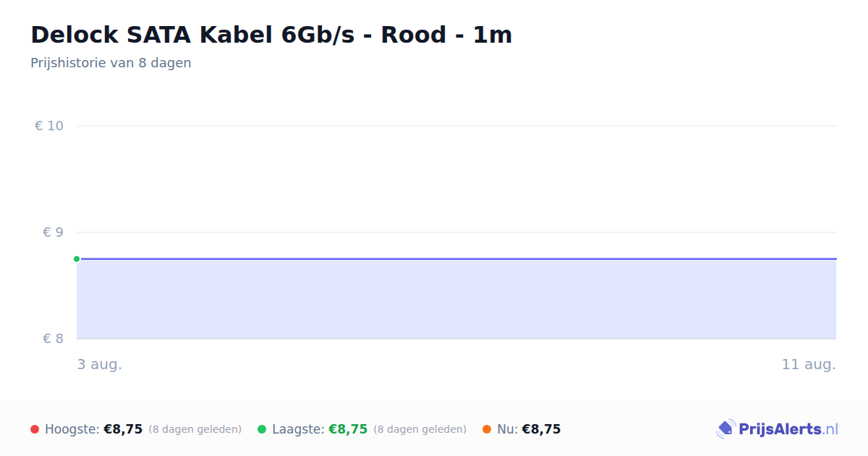Click the Prijshistorie van 8 dagen subtitle

pos(111,63)
